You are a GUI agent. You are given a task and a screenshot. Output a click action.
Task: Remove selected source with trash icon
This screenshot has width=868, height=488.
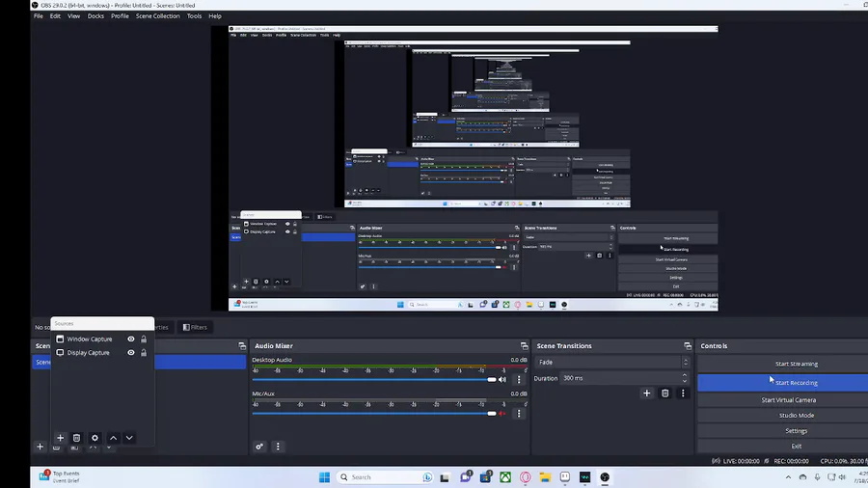76,438
